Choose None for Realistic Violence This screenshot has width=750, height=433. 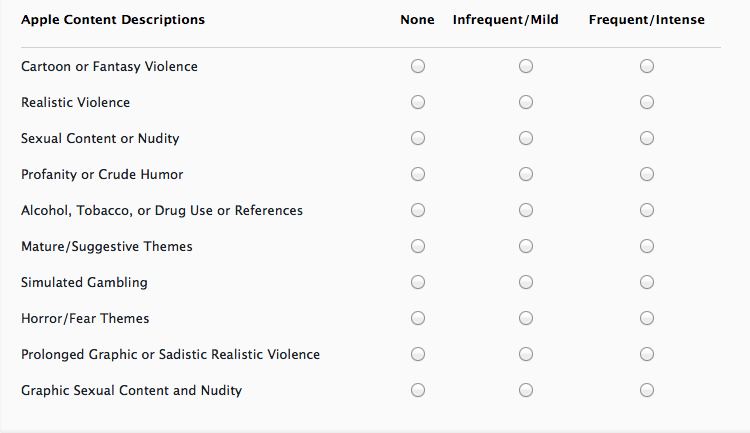(x=418, y=102)
